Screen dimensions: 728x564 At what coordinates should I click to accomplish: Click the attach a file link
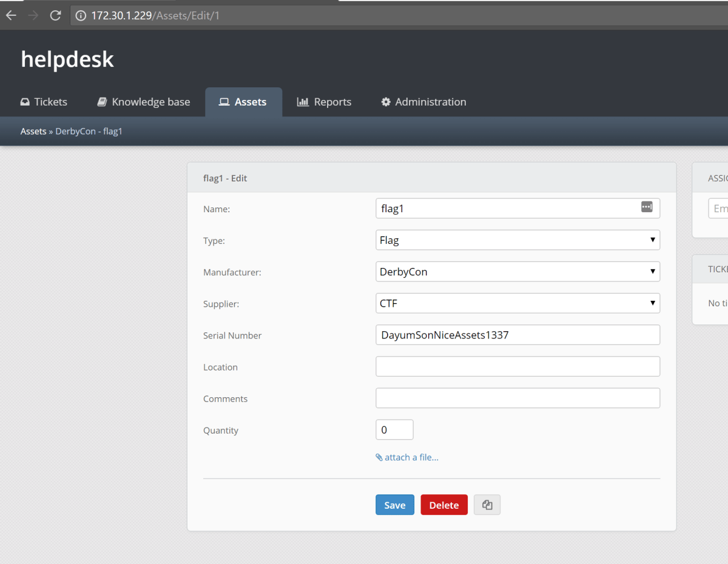(x=407, y=457)
